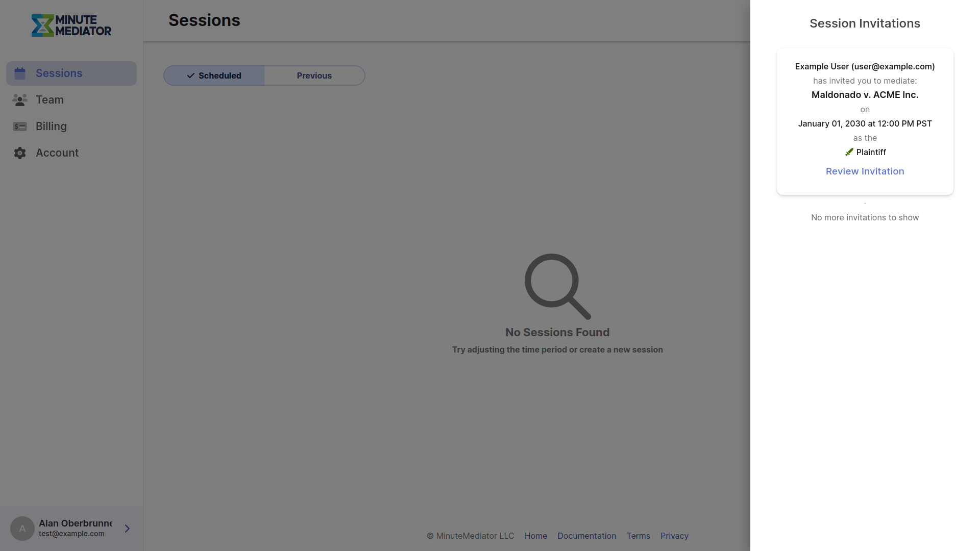Screen dimensions: 980x551
Task: Open the Documentation footer link
Action: point(586,536)
